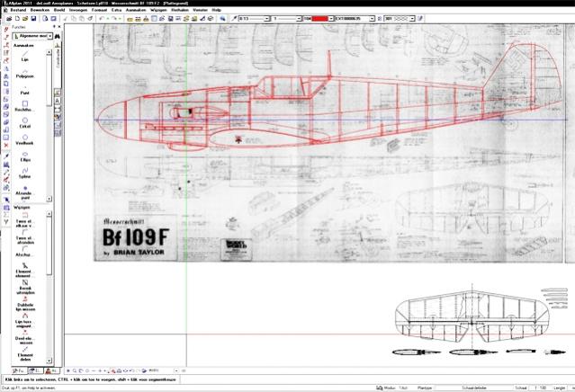The image size is (575, 392).
Task: Click the Redo arrow icon
Action: click(x=114, y=18)
